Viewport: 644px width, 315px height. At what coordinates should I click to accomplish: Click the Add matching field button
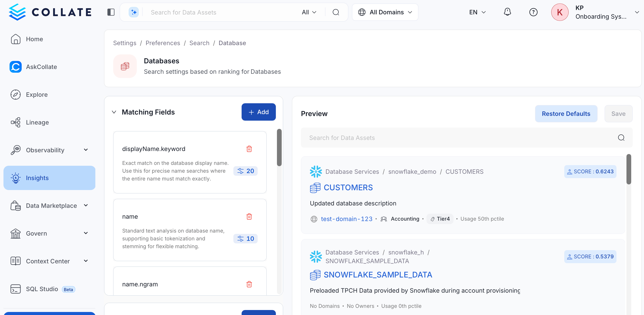(259, 112)
